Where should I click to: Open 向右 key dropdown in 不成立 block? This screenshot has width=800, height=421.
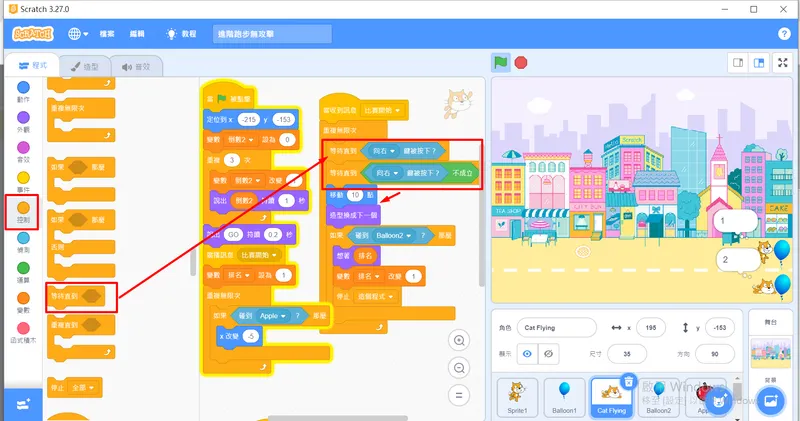pos(387,173)
